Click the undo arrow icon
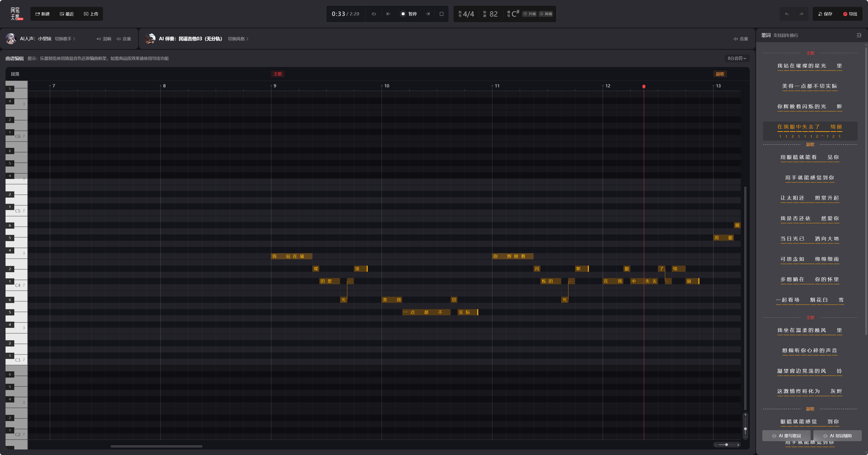Viewport: 868px width, 455px height. tap(787, 14)
